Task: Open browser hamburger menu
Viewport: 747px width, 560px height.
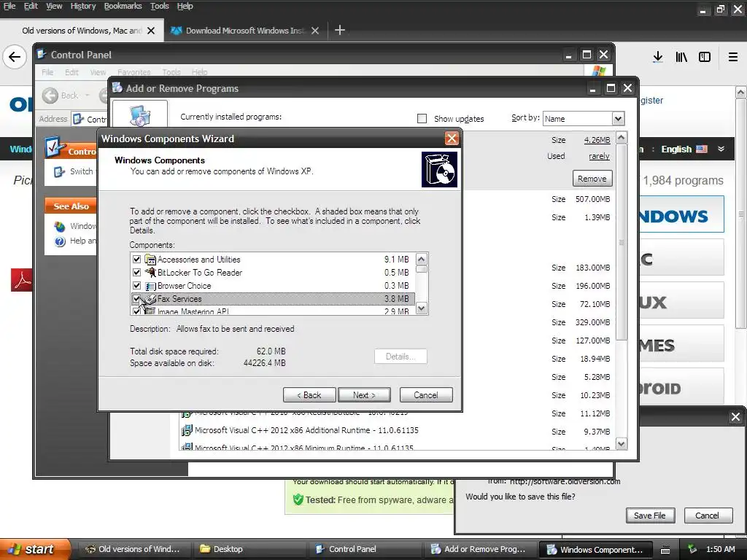Action: click(x=733, y=57)
